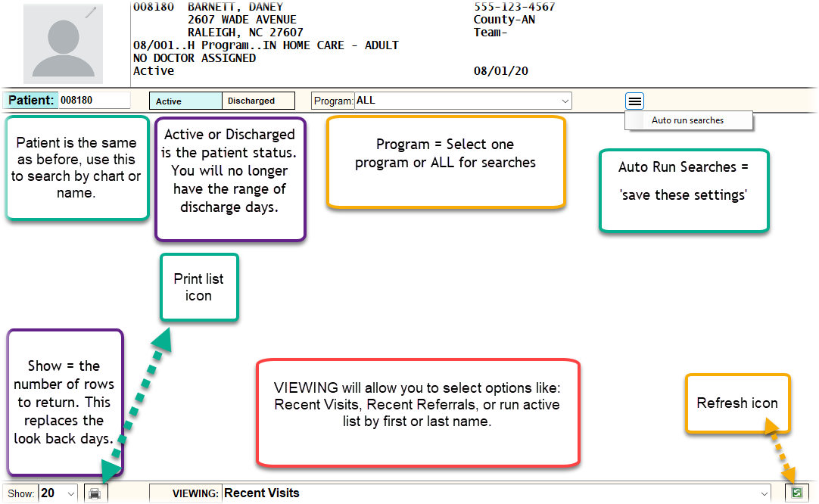Expand the Program dropdown showing ALL
819x504 pixels.
point(462,101)
